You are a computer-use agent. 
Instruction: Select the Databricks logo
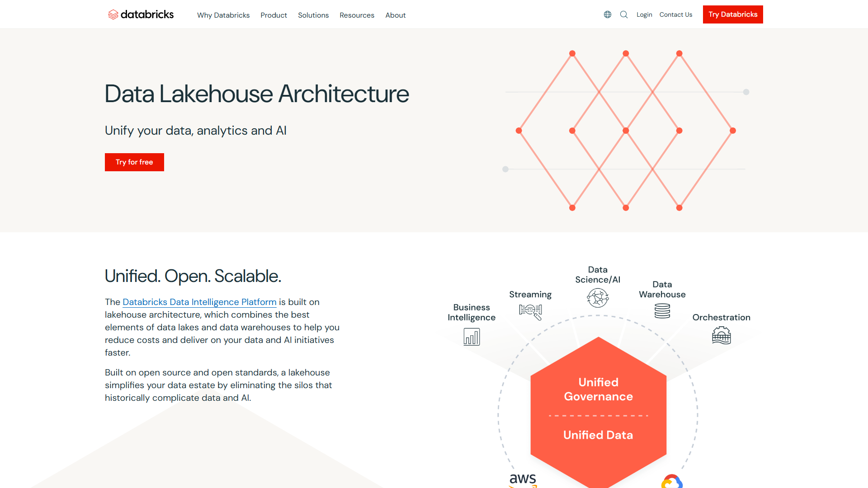pyautogui.click(x=141, y=14)
